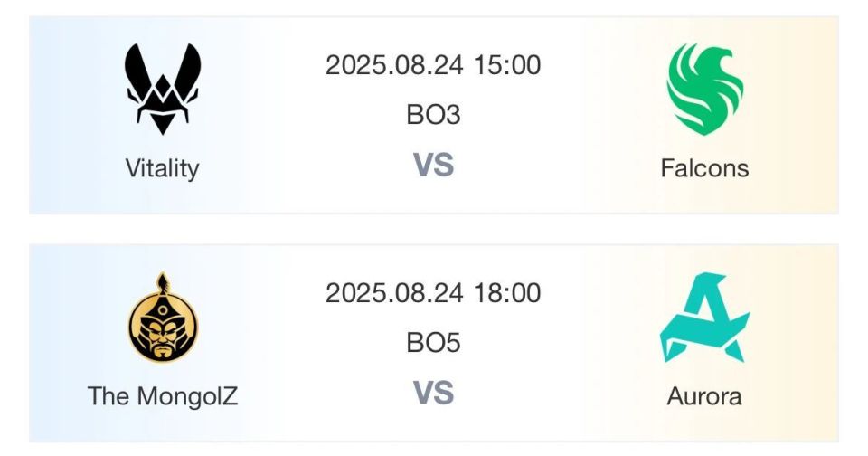Select the BO5 format label
868x456 pixels.
[x=433, y=342]
